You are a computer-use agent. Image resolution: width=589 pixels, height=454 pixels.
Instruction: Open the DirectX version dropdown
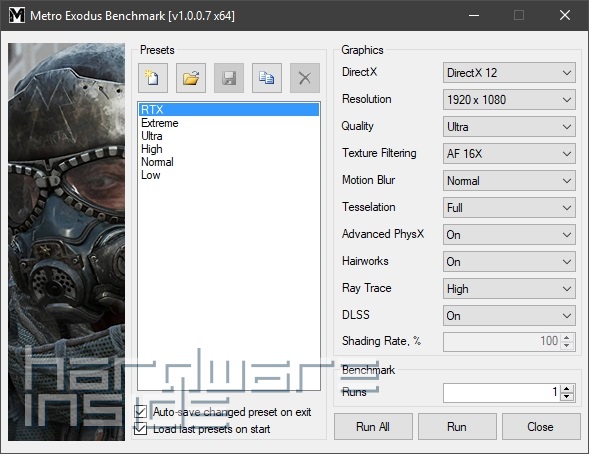pyautogui.click(x=509, y=72)
